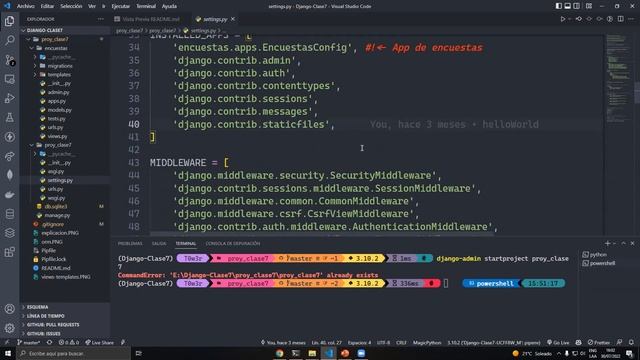640x360 pixels.
Task: Open stacked layers icon in activity bar
Action: (x=9, y=233)
